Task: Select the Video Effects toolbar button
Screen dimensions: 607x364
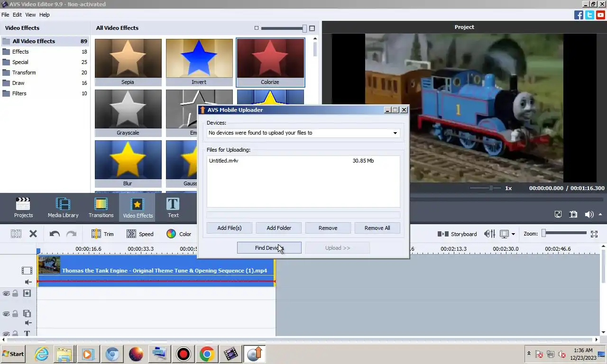Action: pos(138,208)
